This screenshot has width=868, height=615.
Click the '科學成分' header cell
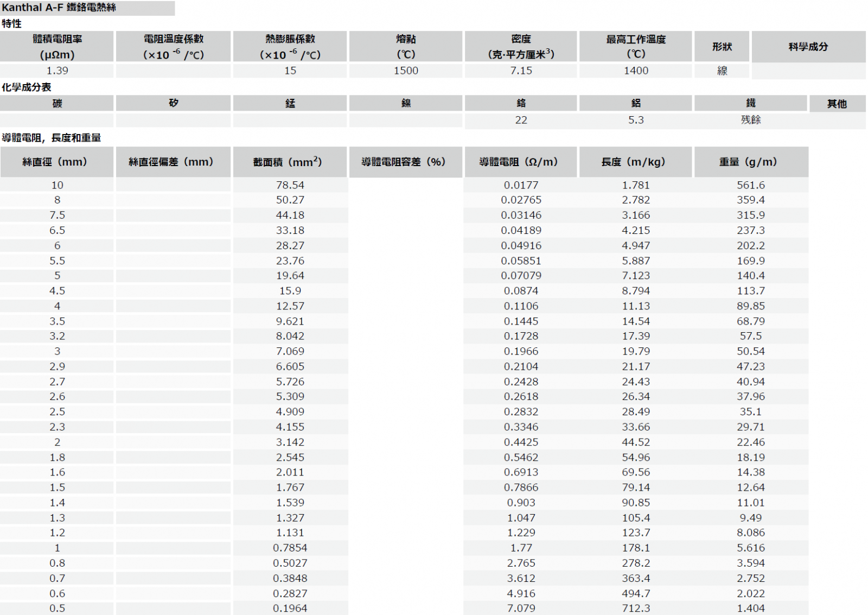[808, 47]
